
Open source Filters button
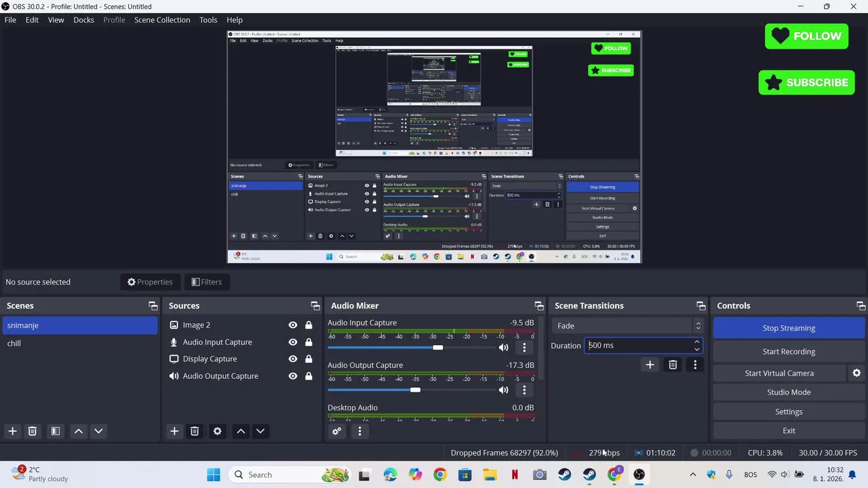coord(207,282)
